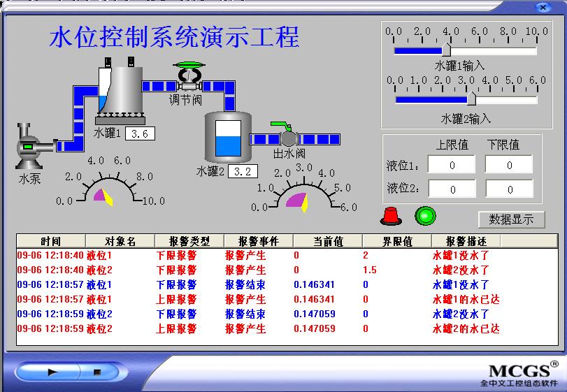Close the window with the title bar X

543,7
